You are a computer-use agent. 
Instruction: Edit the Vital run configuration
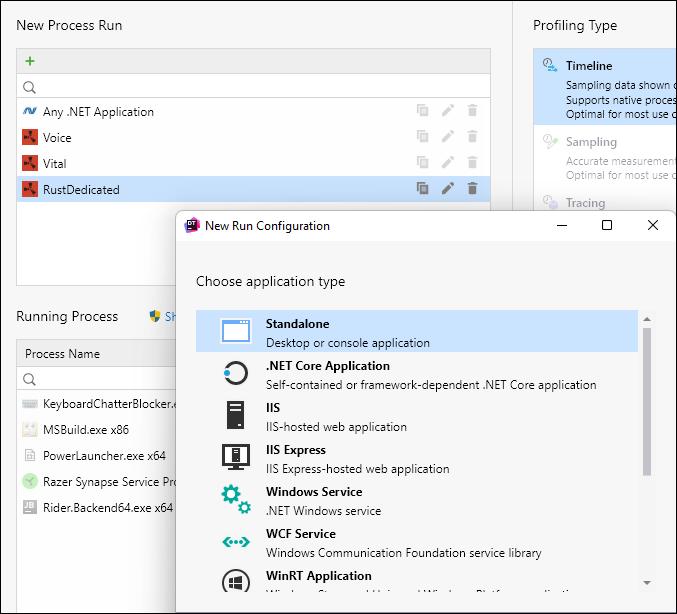tap(448, 163)
